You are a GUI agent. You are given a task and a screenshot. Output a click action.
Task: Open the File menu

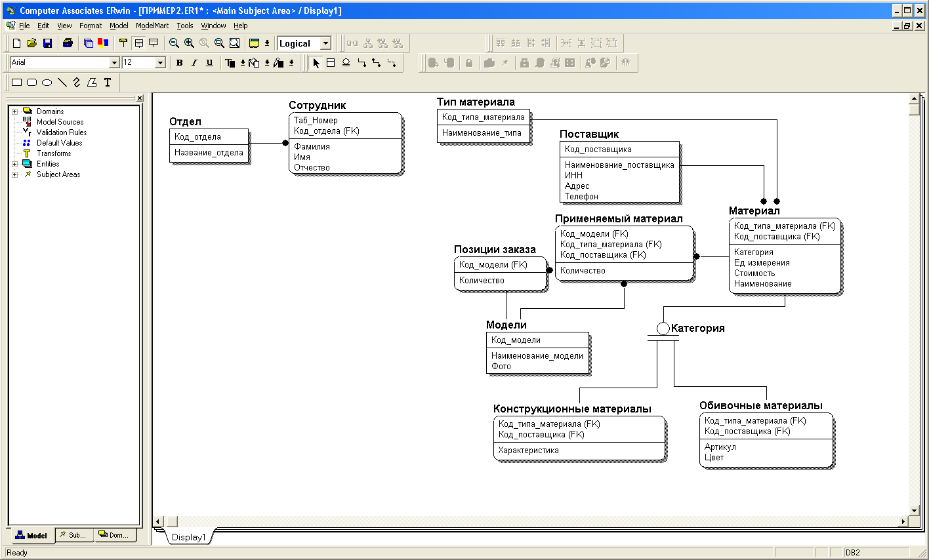[24, 26]
